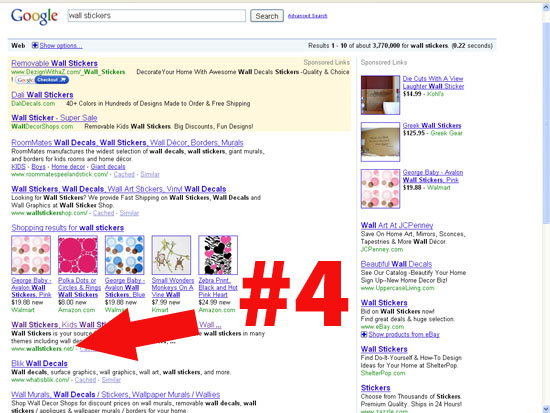Click Google Checkout badge icon
This screenshot has height=413, width=550.
click(x=42, y=80)
